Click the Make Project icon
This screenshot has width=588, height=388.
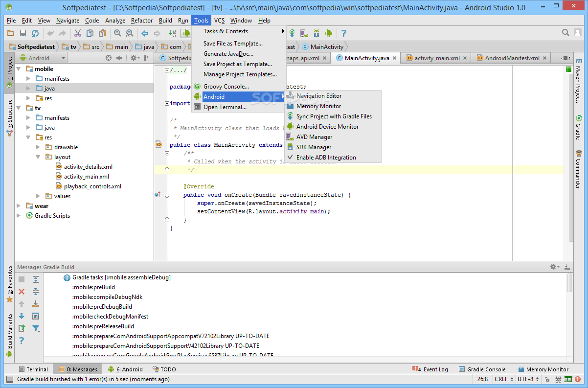click(x=172, y=33)
